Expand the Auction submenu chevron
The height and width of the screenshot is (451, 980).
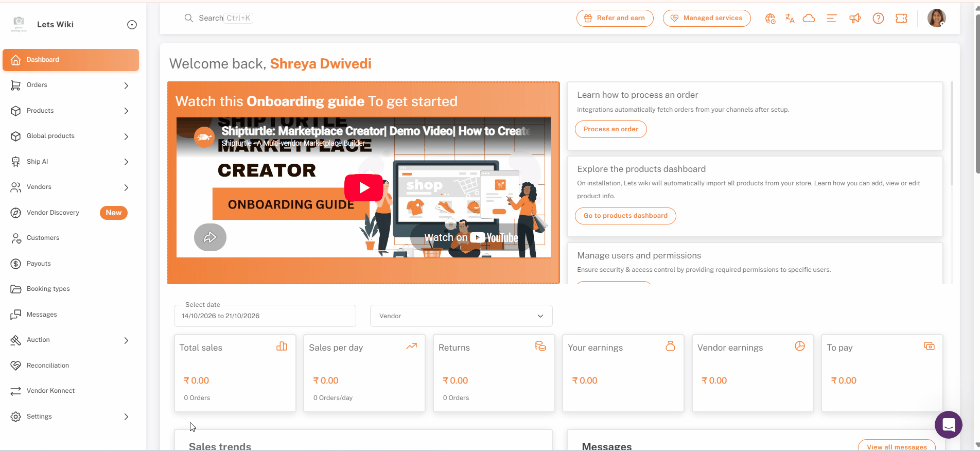tap(126, 340)
